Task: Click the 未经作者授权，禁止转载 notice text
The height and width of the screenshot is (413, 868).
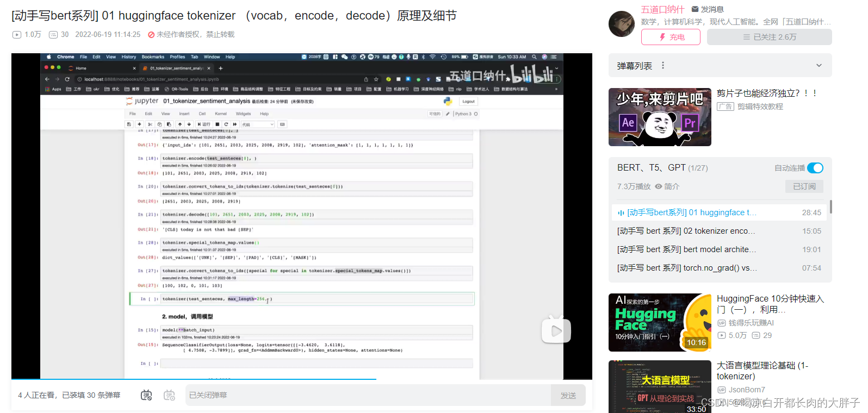Action: coord(196,34)
